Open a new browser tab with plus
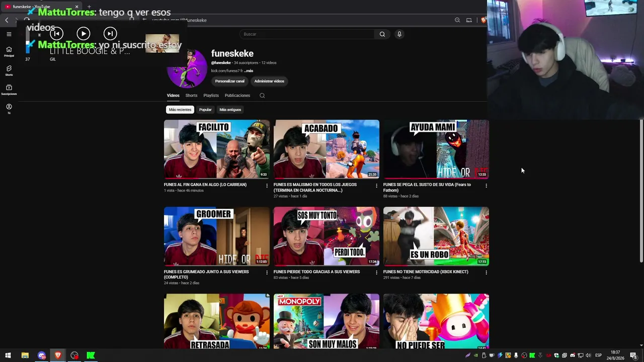The width and height of the screenshot is (644, 362). (89, 7)
